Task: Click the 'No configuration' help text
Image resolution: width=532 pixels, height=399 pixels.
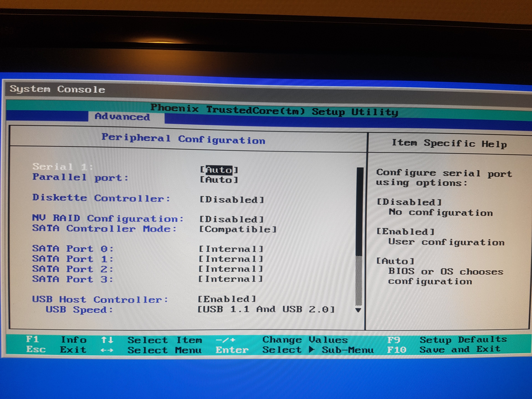Action: (441, 212)
